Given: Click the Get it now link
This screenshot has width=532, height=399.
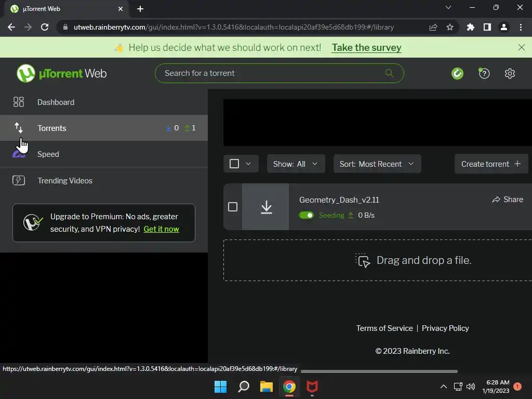Looking at the screenshot, I should [x=161, y=229].
